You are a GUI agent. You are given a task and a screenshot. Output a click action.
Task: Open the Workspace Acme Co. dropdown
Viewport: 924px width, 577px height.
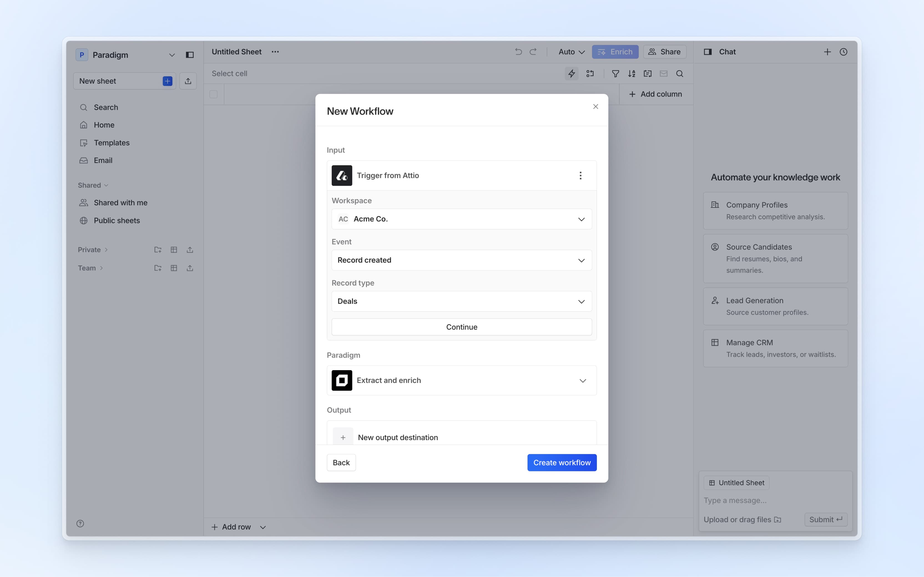[x=462, y=219]
